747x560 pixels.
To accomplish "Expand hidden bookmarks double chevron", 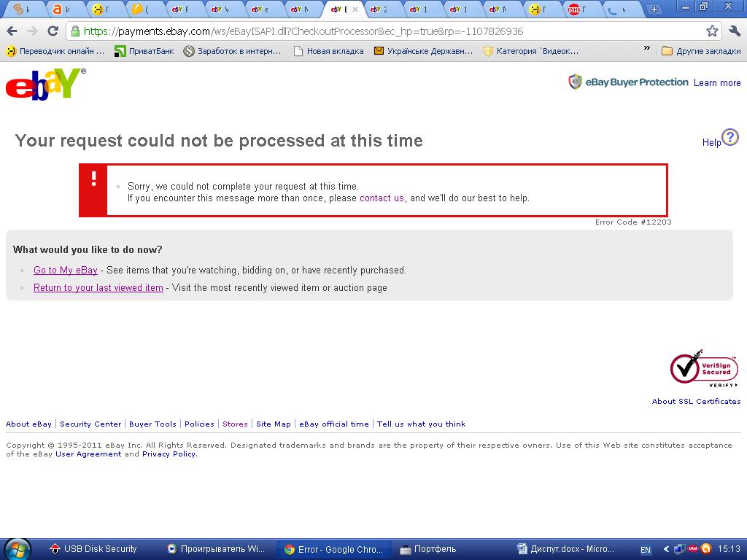I will (646, 48).
